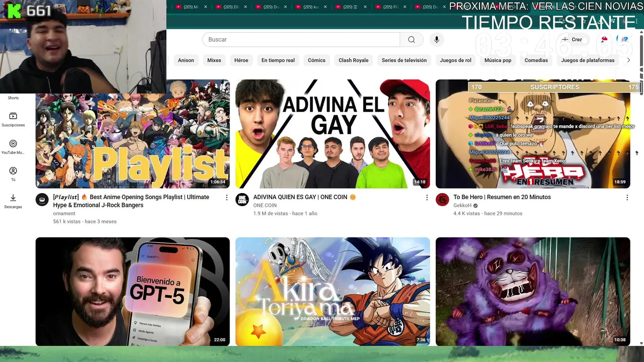This screenshot has width=644, height=362.
Task: Open GekkoH channel avatar
Action: 442,200
